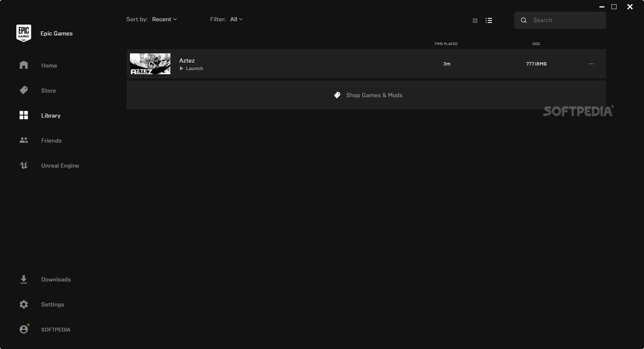Screen dimensions: 644x349
Task: Click the Aztez game thumbnail
Action: 150,64
